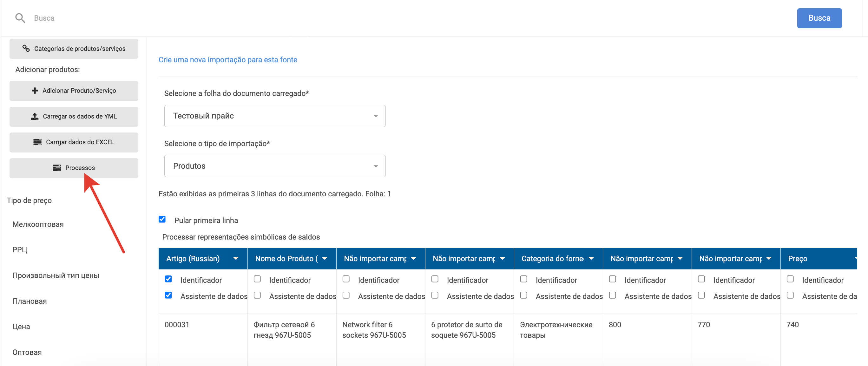Check Identificador under the Preço column

[x=790, y=279]
